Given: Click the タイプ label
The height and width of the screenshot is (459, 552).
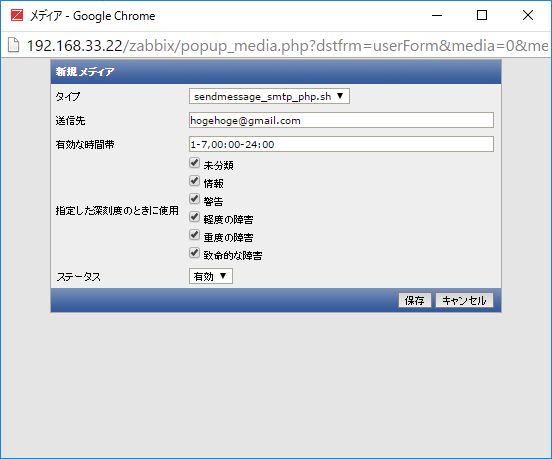Looking at the screenshot, I should pos(68,96).
